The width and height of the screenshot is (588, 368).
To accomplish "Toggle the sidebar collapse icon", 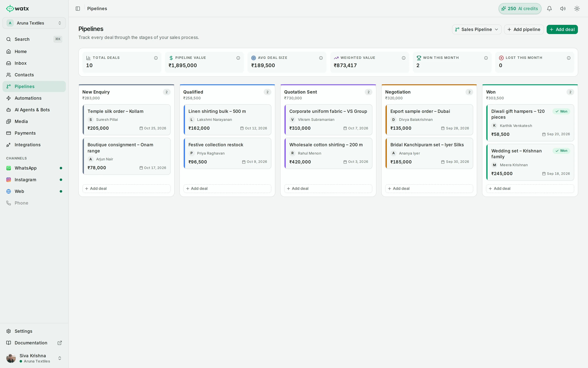I will tap(78, 9).
